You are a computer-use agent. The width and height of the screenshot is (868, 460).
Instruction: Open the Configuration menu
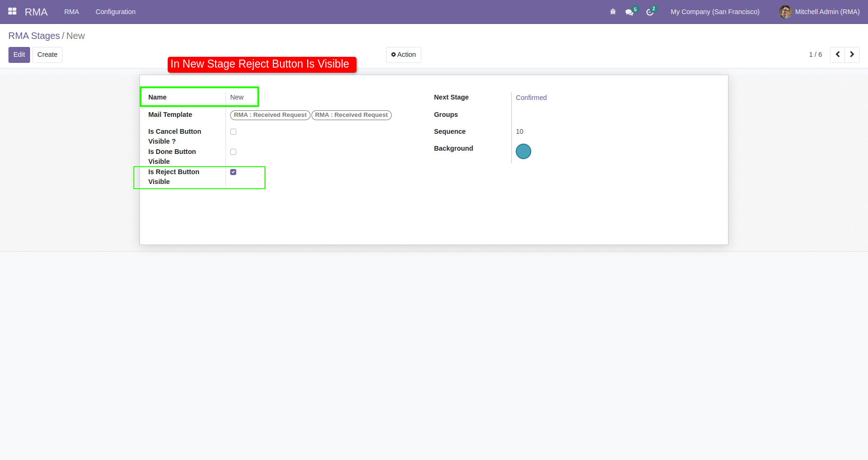[x=116, y=12]
